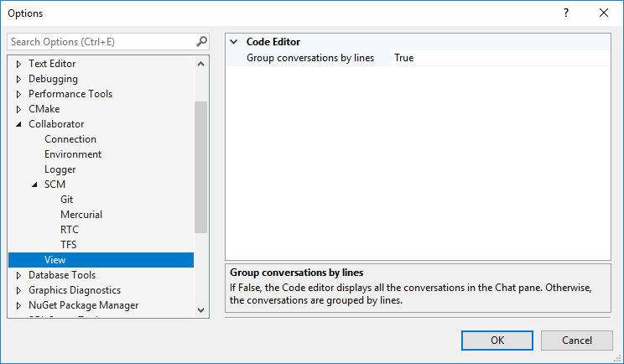Select the Connection options page
This screenshot has height=364, width=624.
click(70, 139)
